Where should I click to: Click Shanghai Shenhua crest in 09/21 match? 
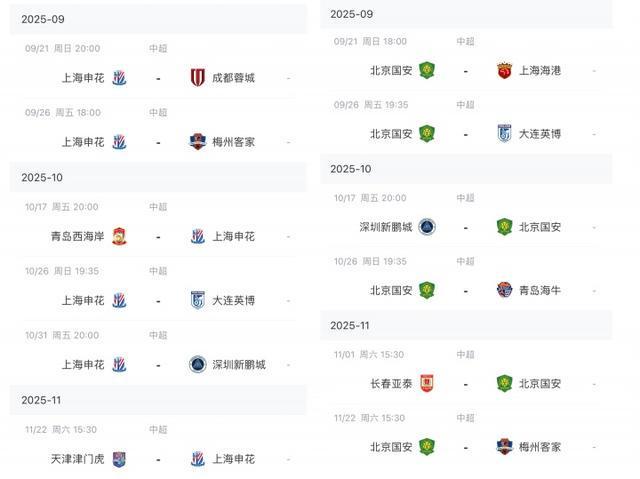pos(119,78)
